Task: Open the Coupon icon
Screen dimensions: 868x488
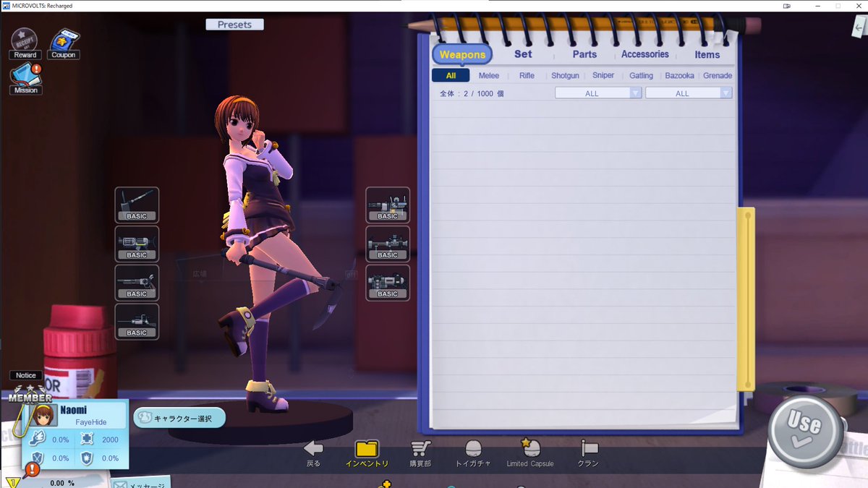Action: pyautogui.click(x=64, y=43)
